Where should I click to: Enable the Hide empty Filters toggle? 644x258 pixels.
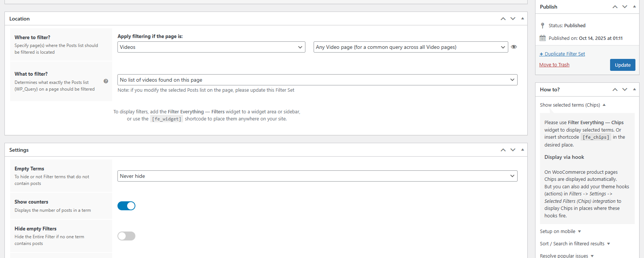click(126, 236)
